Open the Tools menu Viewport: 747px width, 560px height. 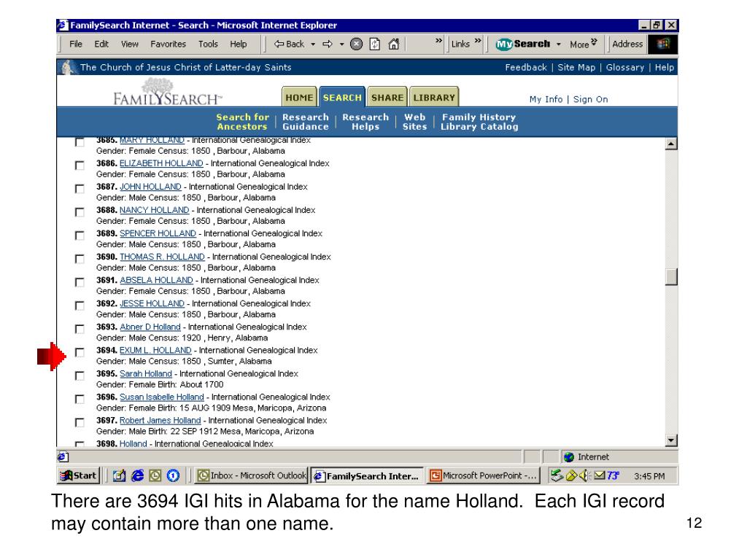(208, 44)
